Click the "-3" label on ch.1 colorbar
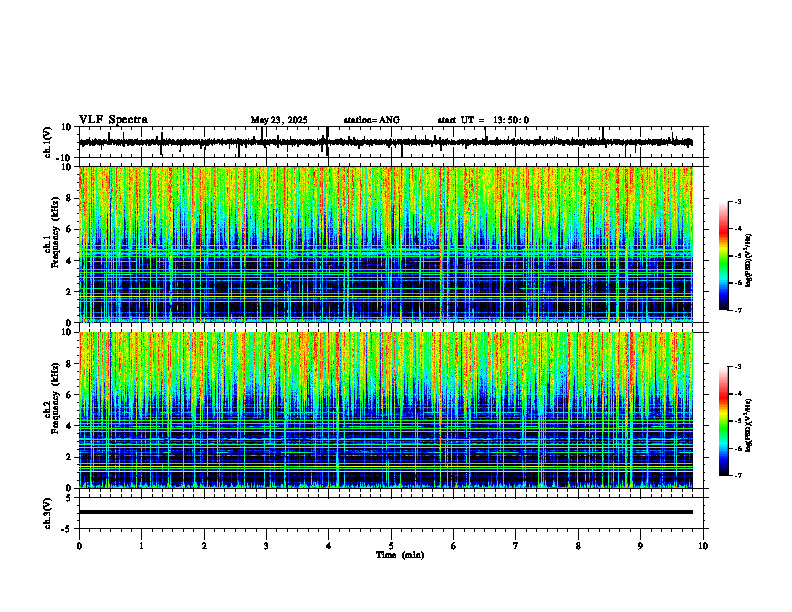The image size is (792, 612). [737, 201]
